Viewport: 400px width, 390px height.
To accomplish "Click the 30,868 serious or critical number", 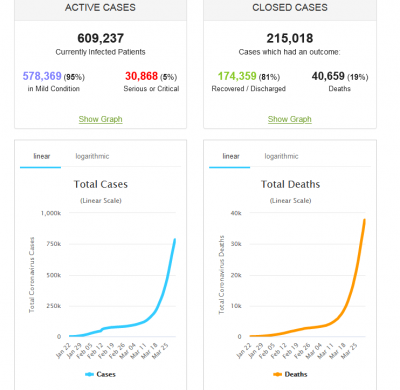I will point(141,76).
